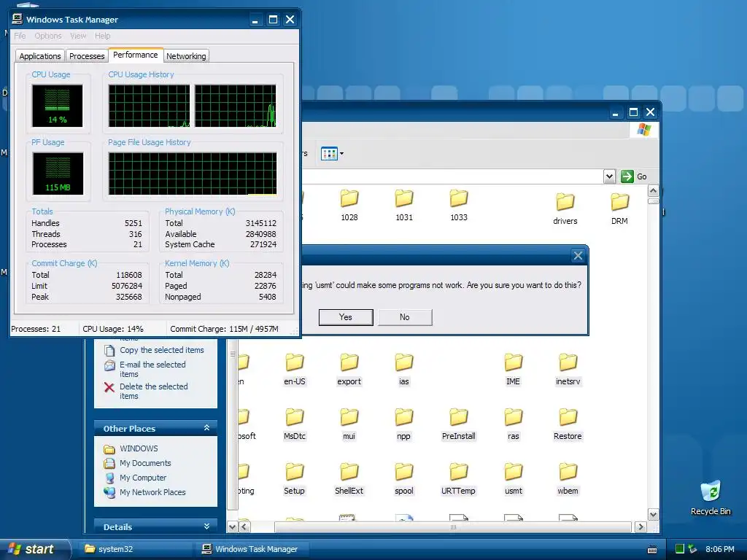Screen dimensions: 747x560
Task: Click E-mail the selected items link
Action: pos(145,369)
